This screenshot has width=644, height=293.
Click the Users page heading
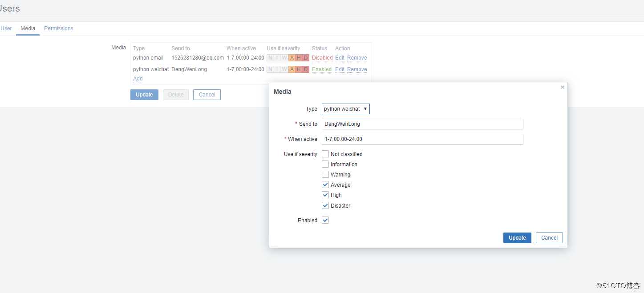tap(10, 8)
